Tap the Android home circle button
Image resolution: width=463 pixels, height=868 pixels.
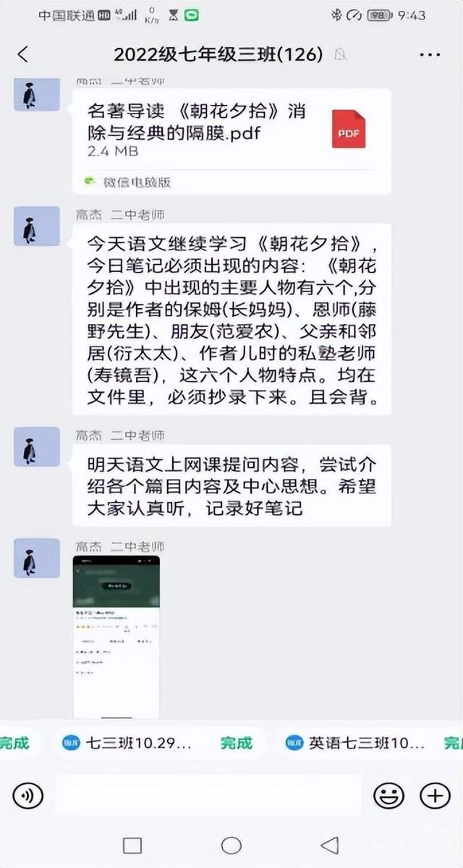click(x=231, y=845)
